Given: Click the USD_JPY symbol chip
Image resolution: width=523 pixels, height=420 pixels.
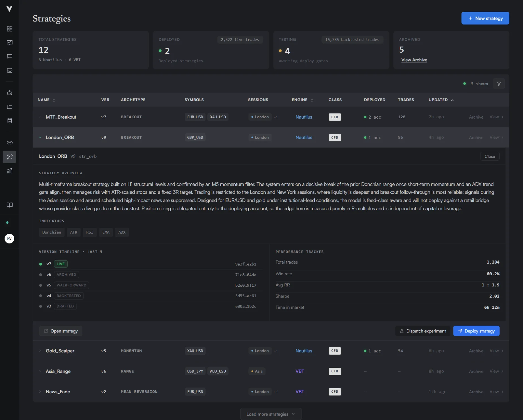Looking at the screenshot, I should 195,371.
